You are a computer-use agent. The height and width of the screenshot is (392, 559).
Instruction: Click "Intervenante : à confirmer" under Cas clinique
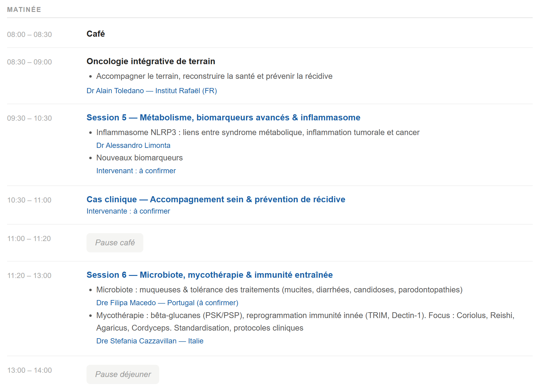click(x=128, y=211)
